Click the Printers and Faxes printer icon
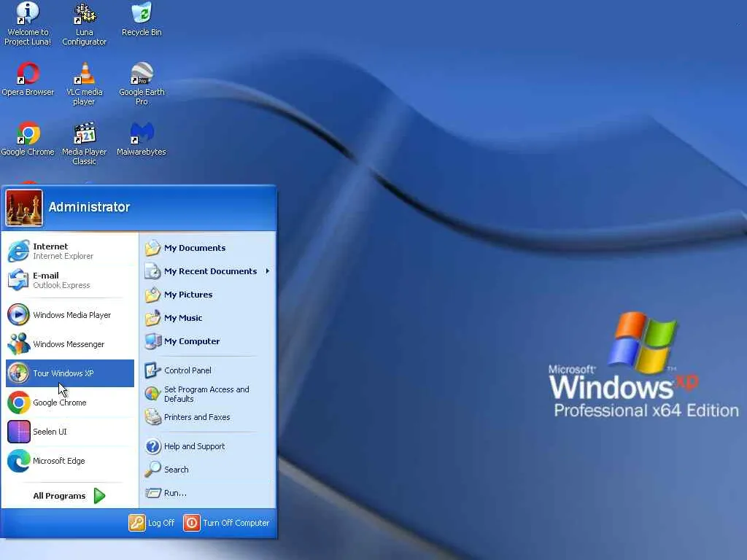This screenshot has height=560, width=747. click(153, 417)
